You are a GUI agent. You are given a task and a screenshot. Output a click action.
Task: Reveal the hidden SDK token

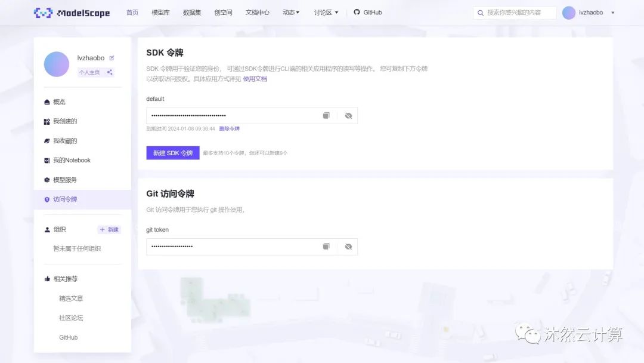[348, 115]
